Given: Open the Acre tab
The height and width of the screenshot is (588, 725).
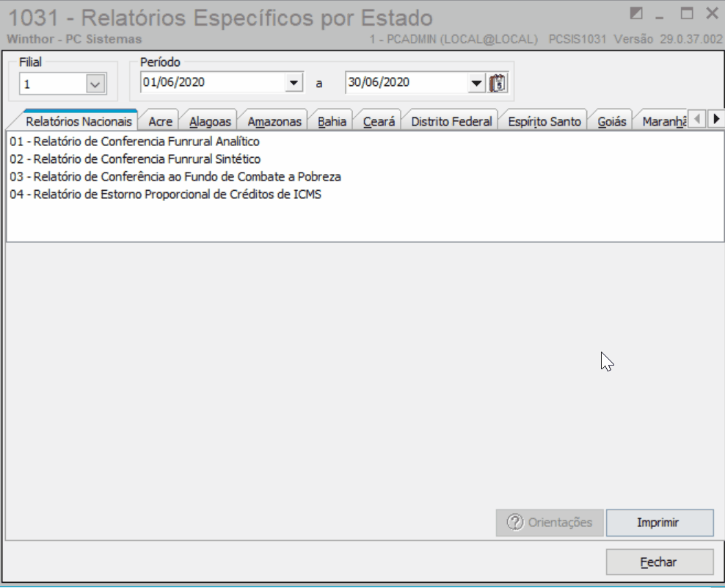Looking at the screenshot, I should [161, 121].
